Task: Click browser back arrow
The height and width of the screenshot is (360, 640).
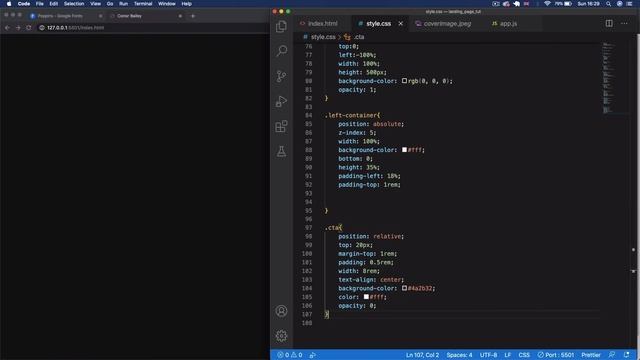Action: [x=7, y=28]
